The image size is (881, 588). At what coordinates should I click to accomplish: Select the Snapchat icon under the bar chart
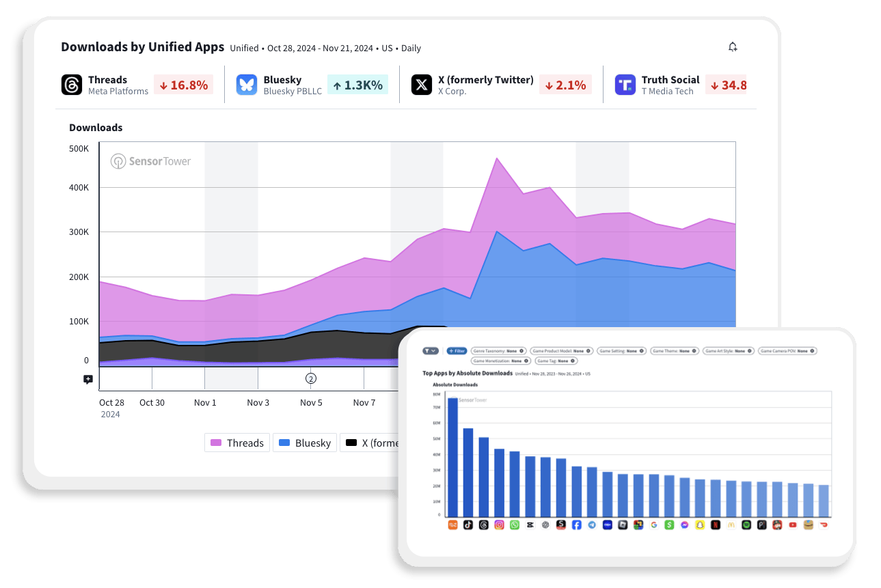[700, 525]
